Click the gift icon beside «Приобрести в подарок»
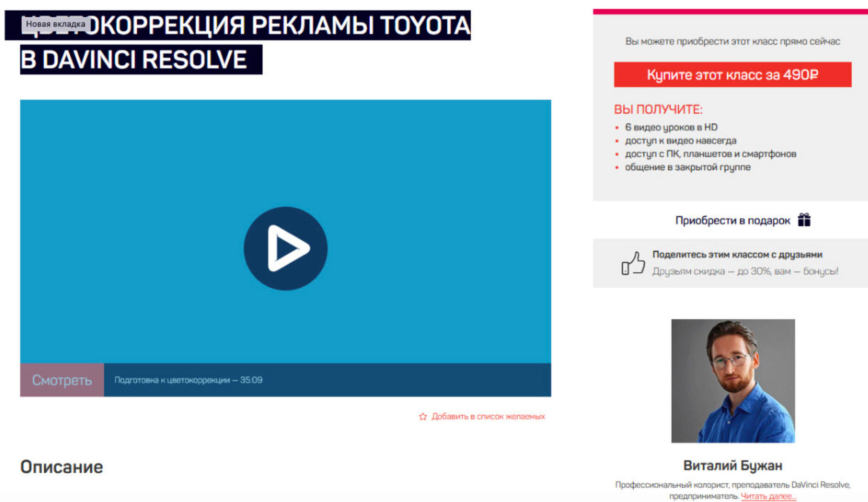 pos(804,220)
